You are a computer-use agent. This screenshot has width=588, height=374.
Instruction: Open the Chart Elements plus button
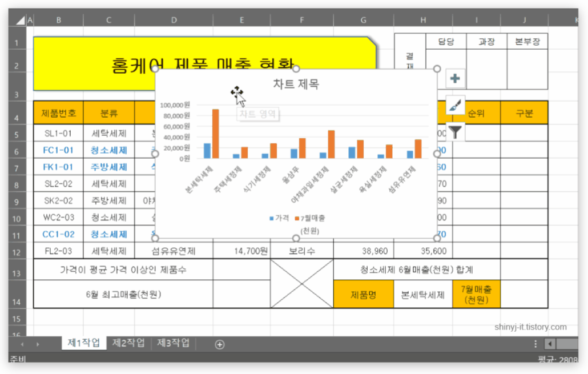click(455, 78)
